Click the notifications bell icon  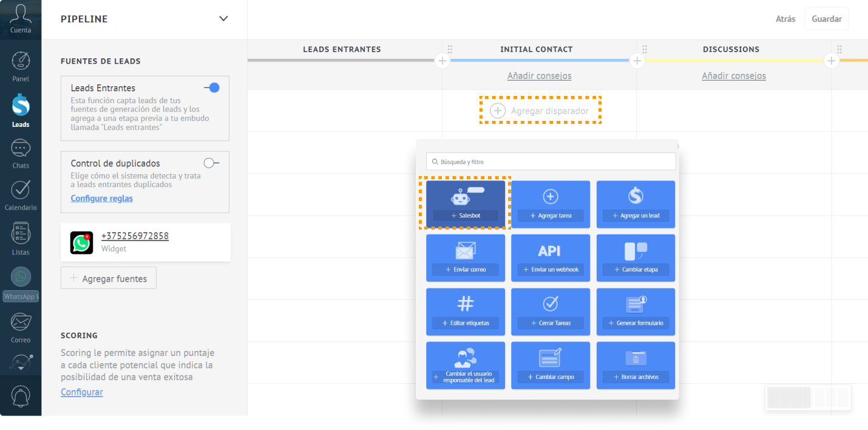click(21, 395)
